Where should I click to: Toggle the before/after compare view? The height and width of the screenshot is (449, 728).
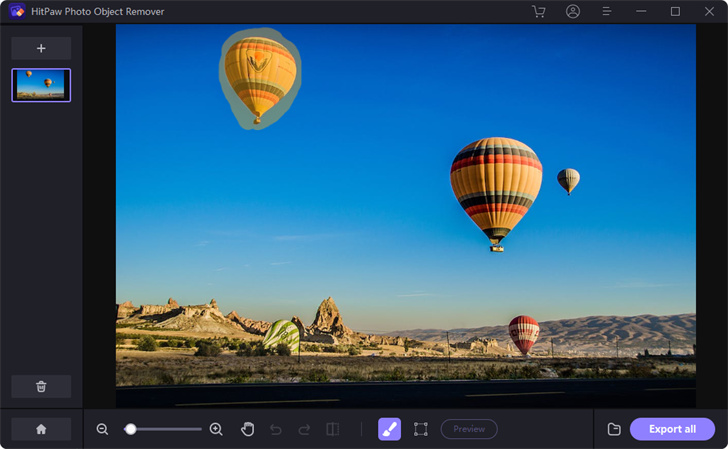point(332,429)
